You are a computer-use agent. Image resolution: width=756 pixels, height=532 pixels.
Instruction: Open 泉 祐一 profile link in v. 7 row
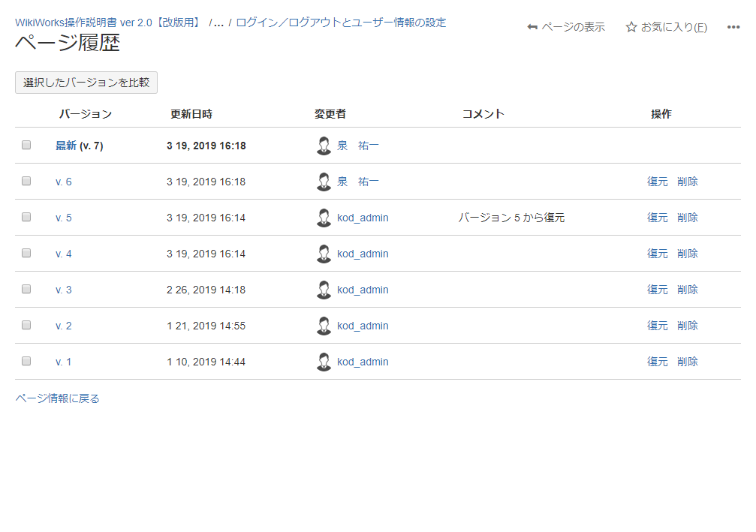[358, 146]
